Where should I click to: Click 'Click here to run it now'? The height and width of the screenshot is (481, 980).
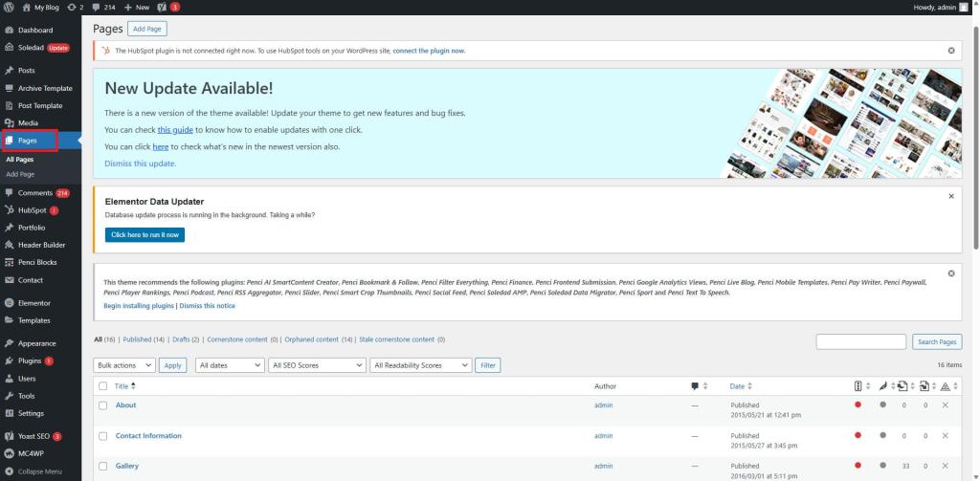point(145,235)
